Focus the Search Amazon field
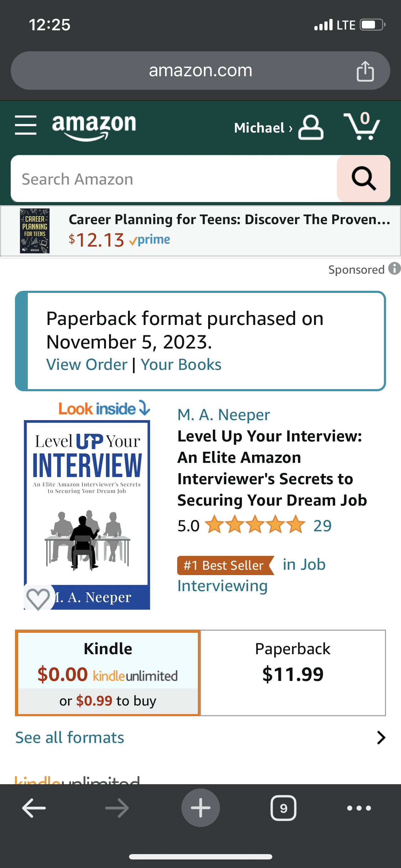The width and height of the screenshot is (401, 868). tap(174, 179)
